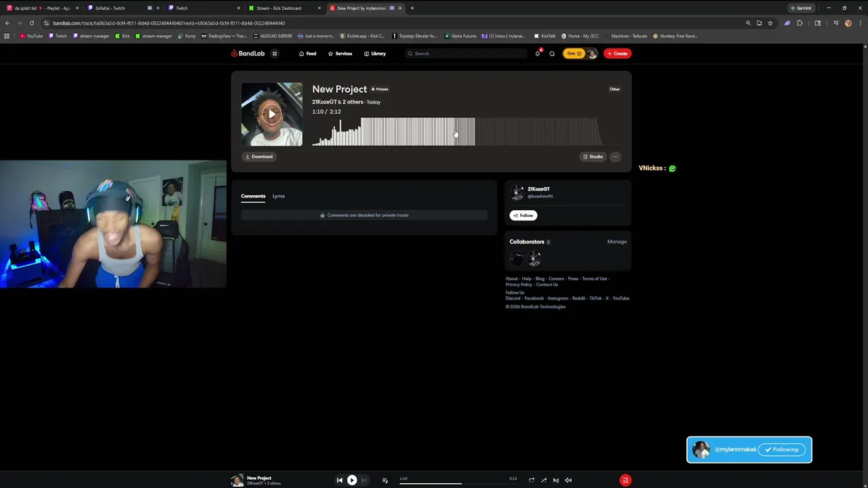Open the Blog footer link
Image resolution: width=868 pixels, height=488 pixels.
coord(540,279)
